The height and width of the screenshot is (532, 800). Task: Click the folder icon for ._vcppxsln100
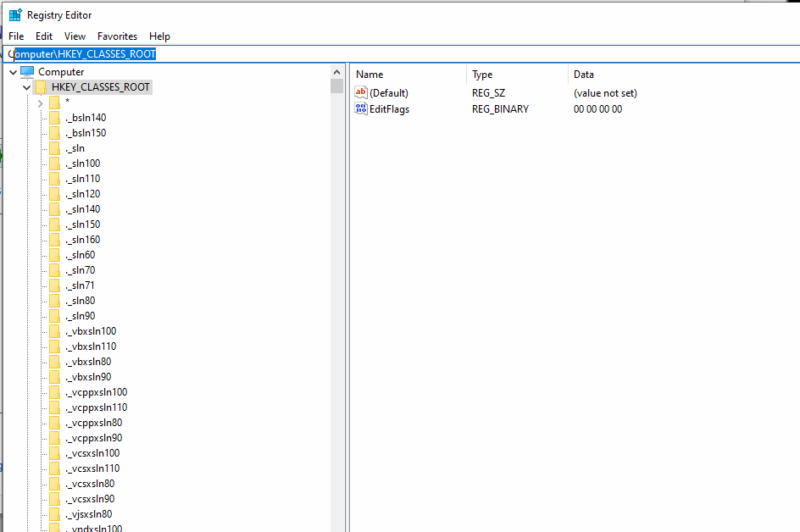coord(54,392)
